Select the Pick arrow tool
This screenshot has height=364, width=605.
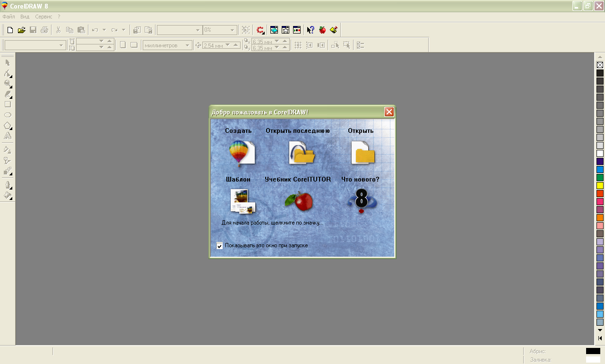8,62
